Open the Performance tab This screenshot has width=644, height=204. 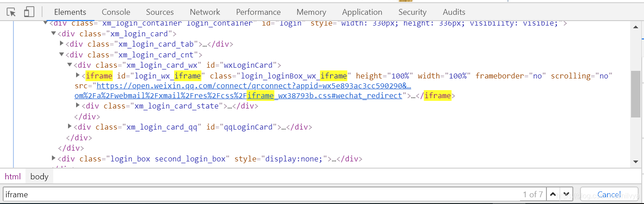[258, 12]
